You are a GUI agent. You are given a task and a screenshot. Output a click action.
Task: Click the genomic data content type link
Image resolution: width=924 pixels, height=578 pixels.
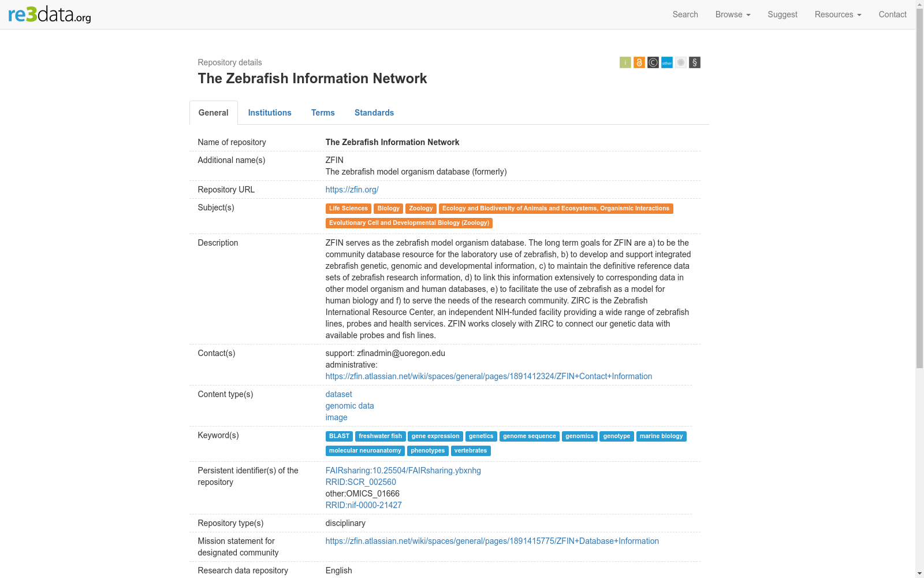[349, 406]
